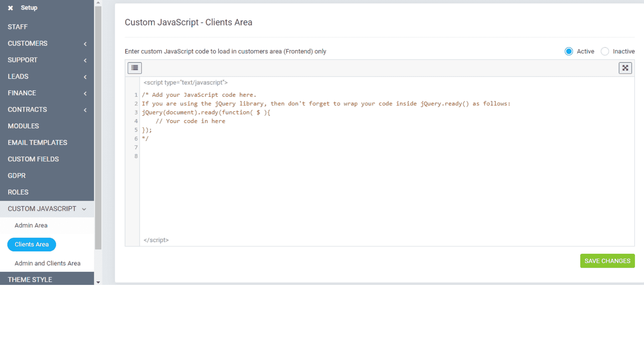Close the Setup menu via the X icon
Image resolution: width=644 pixels, height=362 pixels.
pyautogui.click(x=10, y=7)
